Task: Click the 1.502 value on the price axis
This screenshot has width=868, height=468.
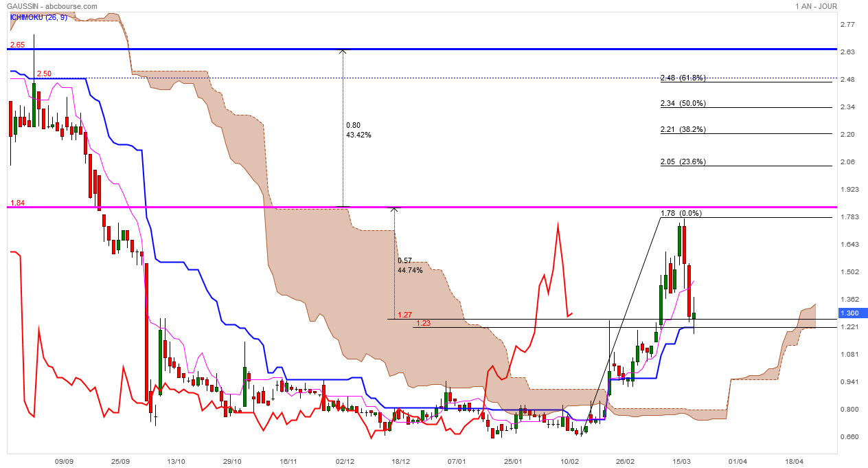Action: pyautogui.click(x=849, y=271)
